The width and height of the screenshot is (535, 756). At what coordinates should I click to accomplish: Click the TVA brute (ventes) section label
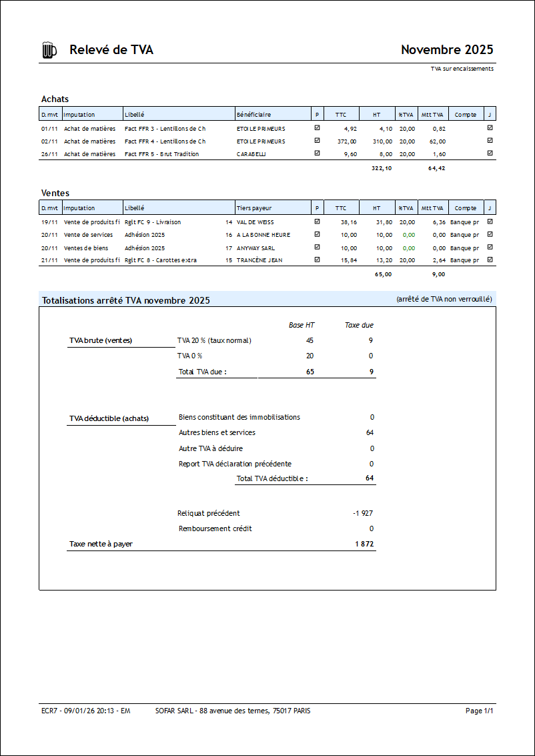point(101,340)
